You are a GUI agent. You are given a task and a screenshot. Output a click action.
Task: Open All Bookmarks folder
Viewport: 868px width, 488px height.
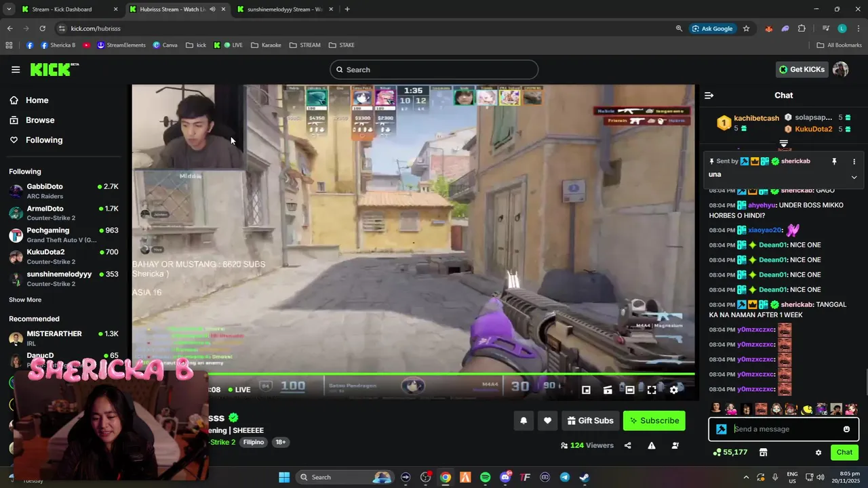(x=839, y=45)
